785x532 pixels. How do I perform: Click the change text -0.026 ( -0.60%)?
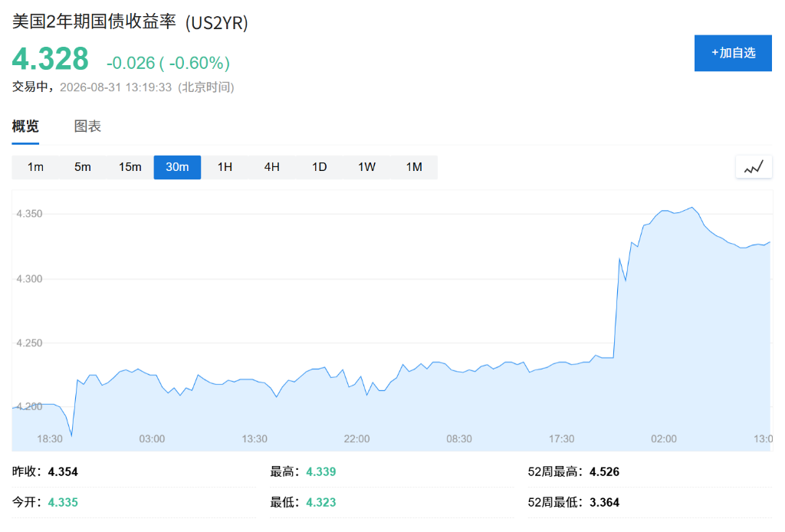168,63
